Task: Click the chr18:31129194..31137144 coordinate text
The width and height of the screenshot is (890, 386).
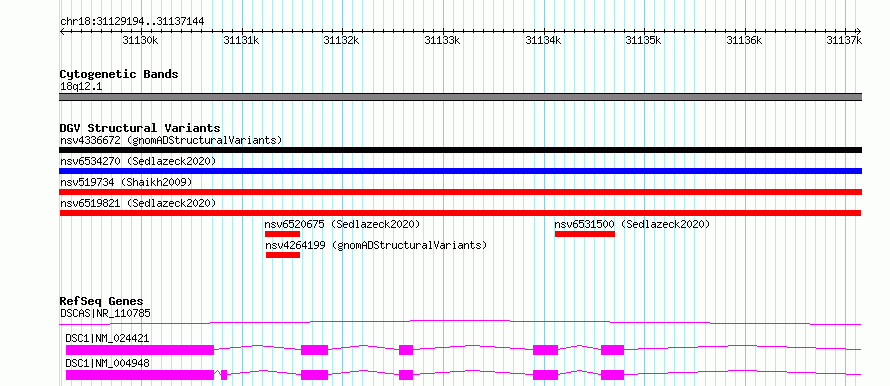Action: pyautogui.click(x=132, y=22)
